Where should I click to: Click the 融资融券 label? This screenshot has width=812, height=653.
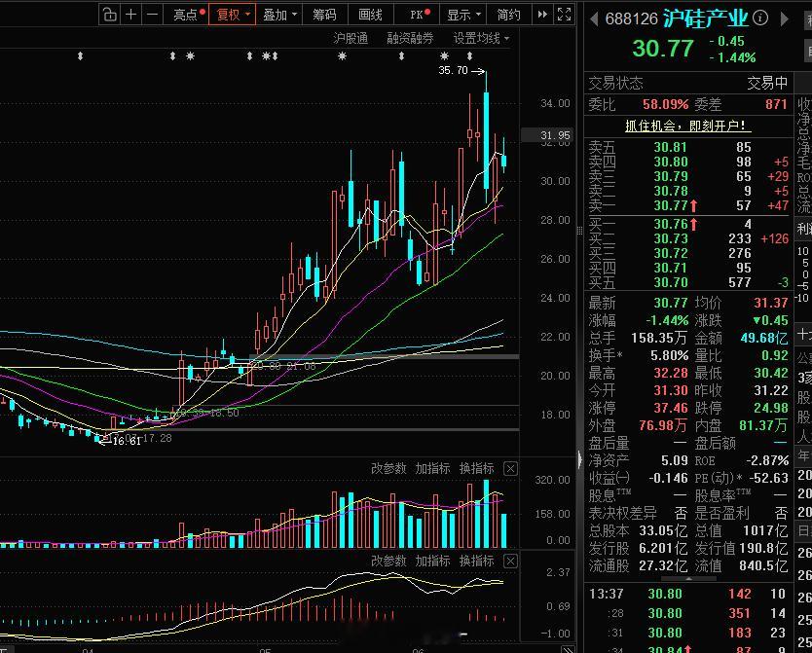pos(410,38)
